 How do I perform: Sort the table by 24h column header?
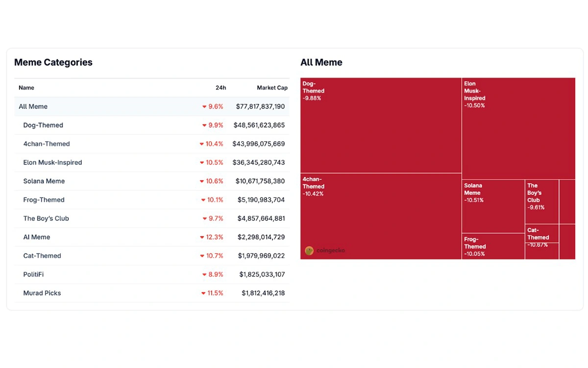point(220,88)
